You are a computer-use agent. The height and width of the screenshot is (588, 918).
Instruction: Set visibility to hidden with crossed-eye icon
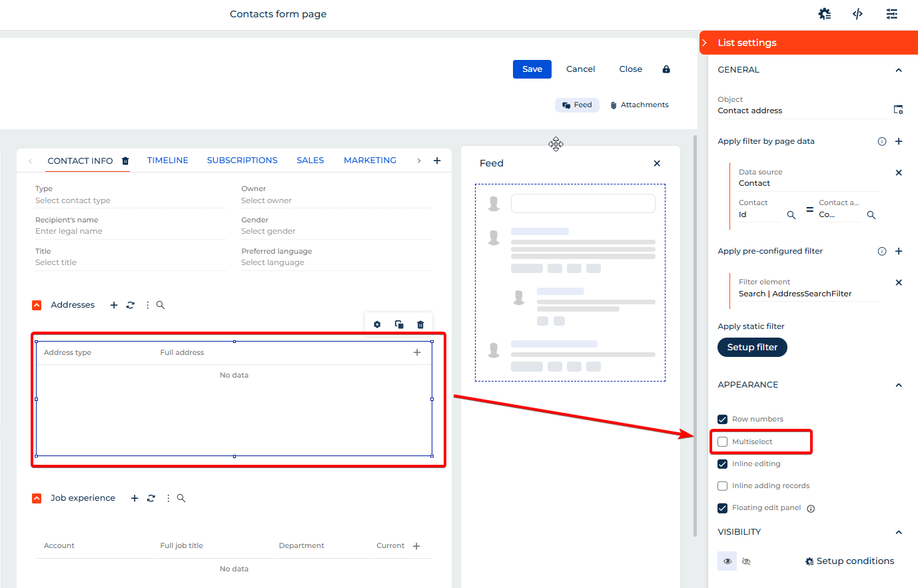tap(746, 561)
